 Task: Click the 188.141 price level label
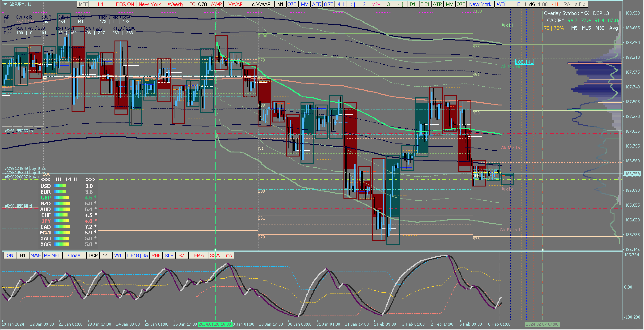point(524,62)
